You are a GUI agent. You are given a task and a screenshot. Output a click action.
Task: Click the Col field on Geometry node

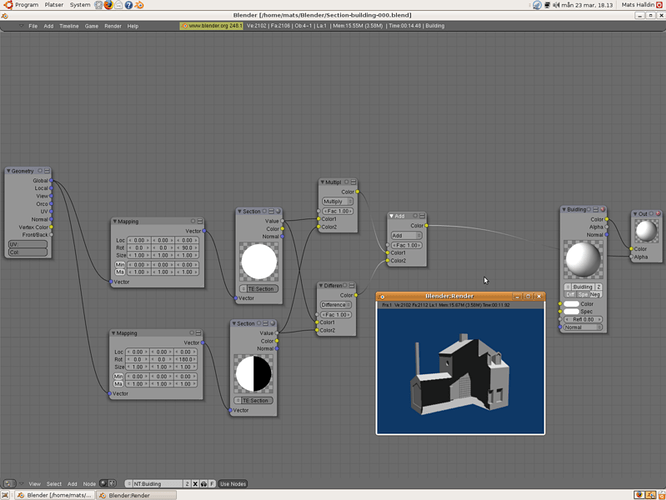coord(28,252)
